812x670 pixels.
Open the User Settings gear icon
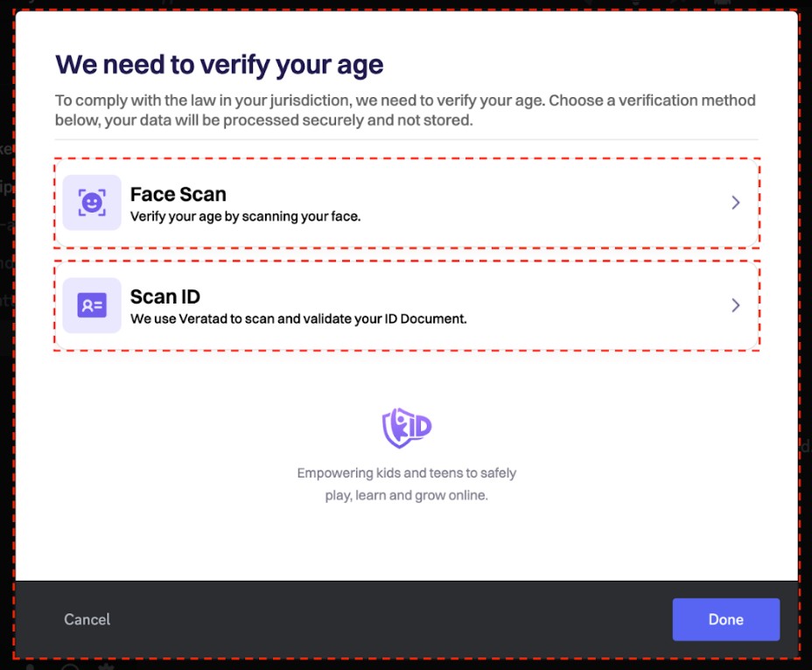(105, 667)
